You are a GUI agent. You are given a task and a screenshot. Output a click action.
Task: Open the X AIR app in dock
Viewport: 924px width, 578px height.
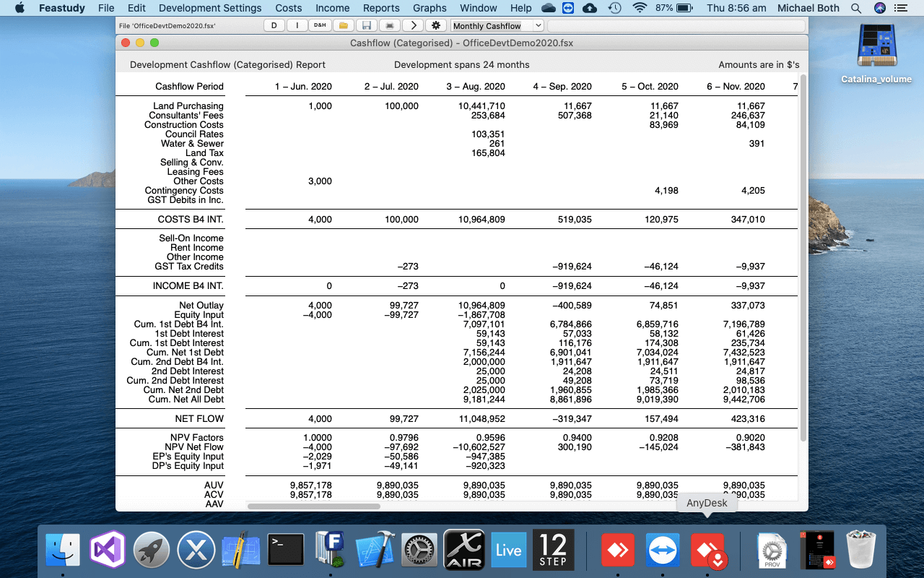coord(464,549)
